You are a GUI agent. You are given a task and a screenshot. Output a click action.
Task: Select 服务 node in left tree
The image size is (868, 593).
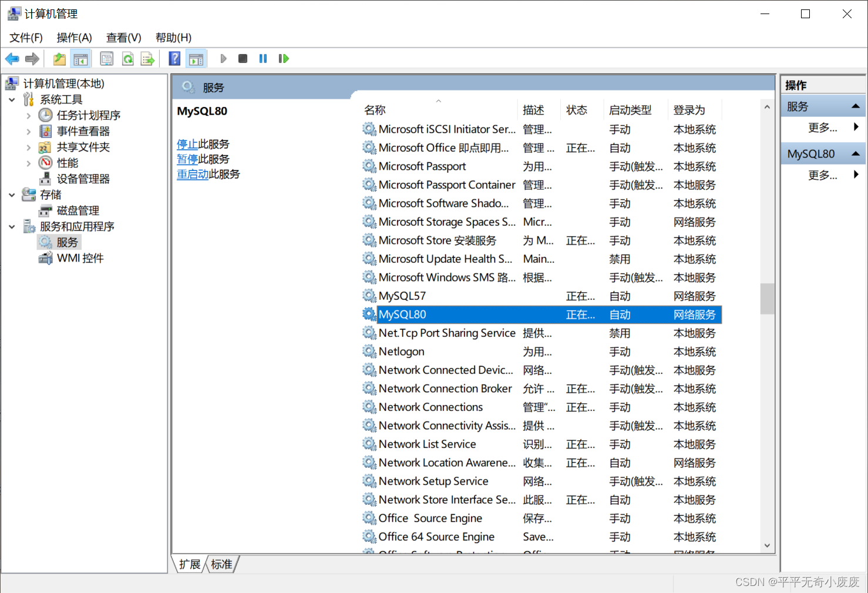[67, 242]
